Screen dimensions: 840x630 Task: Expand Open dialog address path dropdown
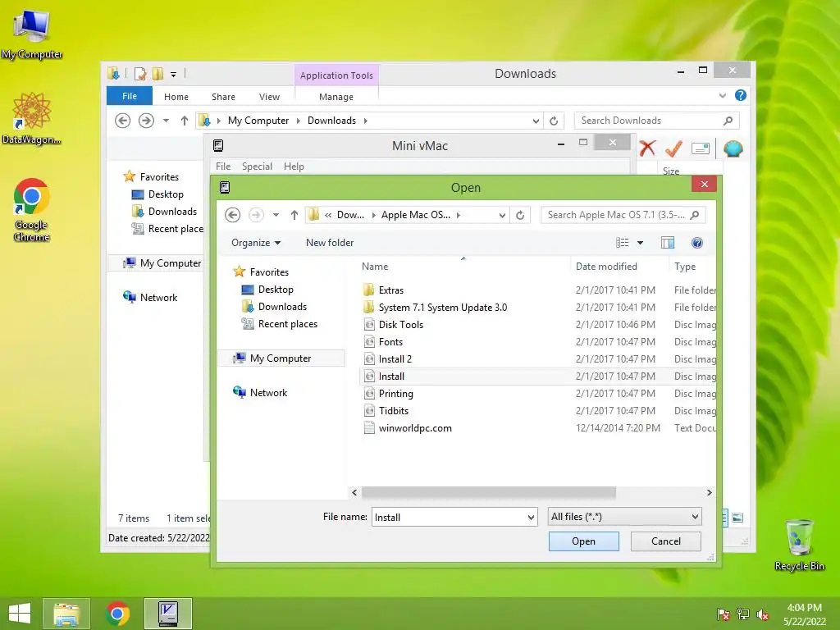click(x=502, y=215)
